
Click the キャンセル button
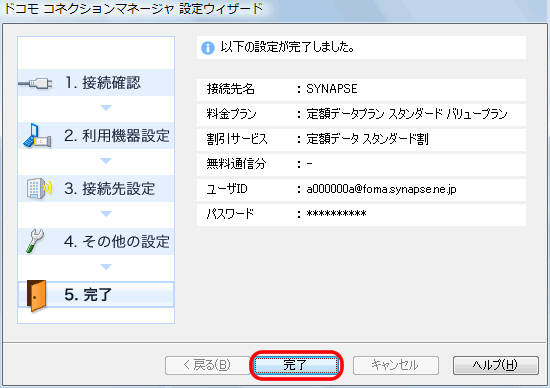coord(396,365)
